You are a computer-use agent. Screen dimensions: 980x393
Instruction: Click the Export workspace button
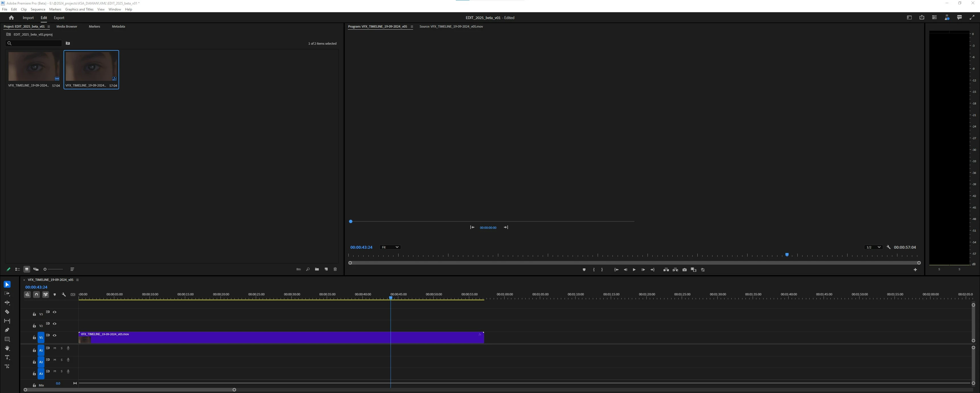pos(59,18)
